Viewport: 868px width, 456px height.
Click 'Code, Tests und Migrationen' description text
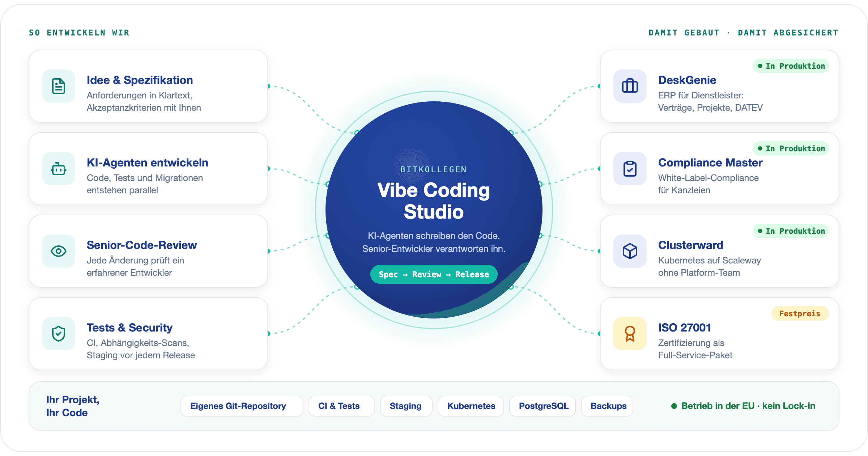click(145, 178)
